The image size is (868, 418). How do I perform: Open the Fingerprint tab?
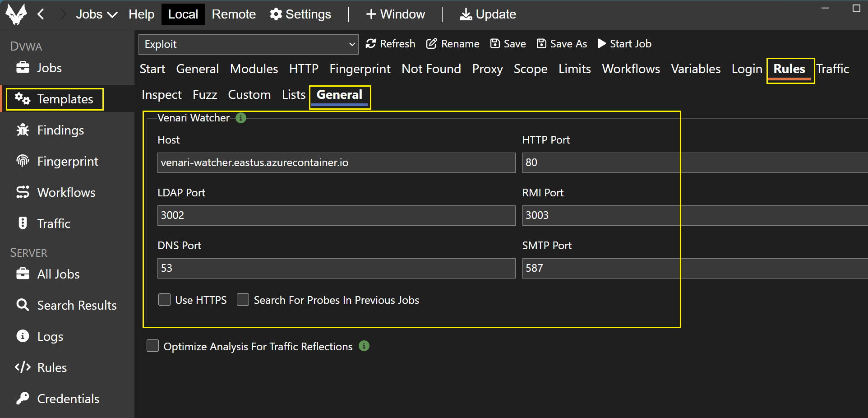[x=360, y=69]
